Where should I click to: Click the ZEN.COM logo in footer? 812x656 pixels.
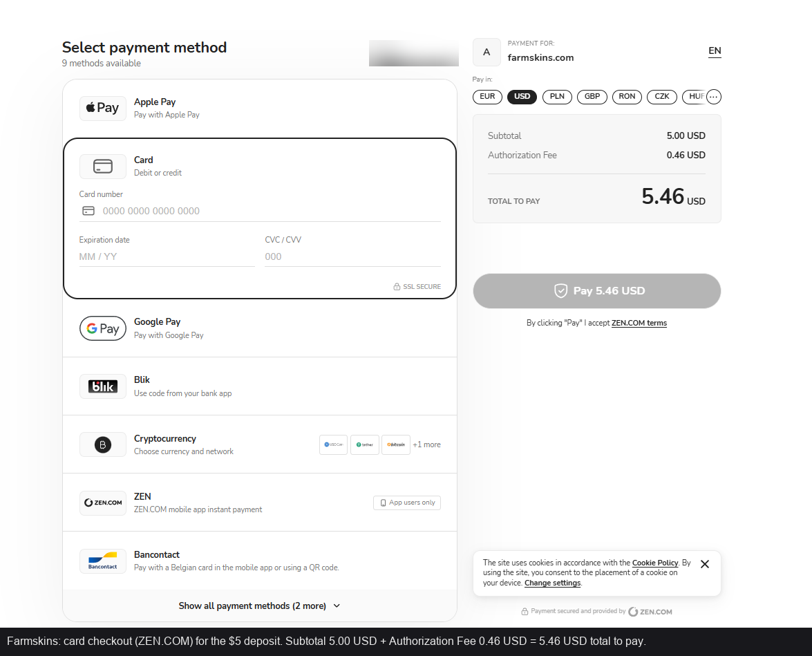tap(650, 612)
